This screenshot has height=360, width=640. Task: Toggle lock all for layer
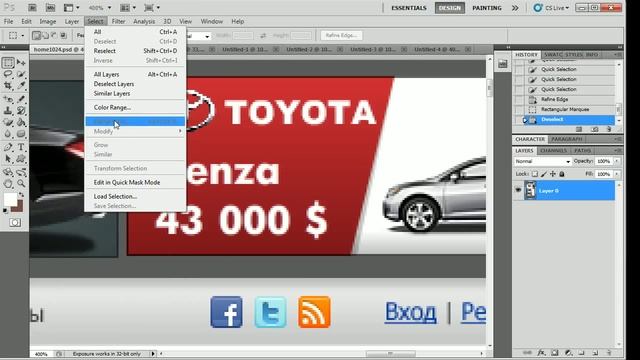pos(562,174)
